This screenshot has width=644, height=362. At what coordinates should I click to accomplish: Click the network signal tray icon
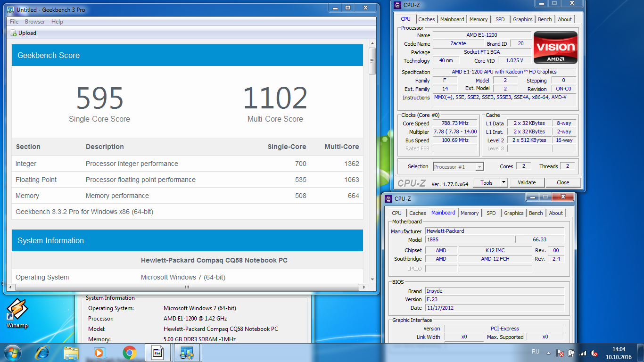(x=583, y=353)
